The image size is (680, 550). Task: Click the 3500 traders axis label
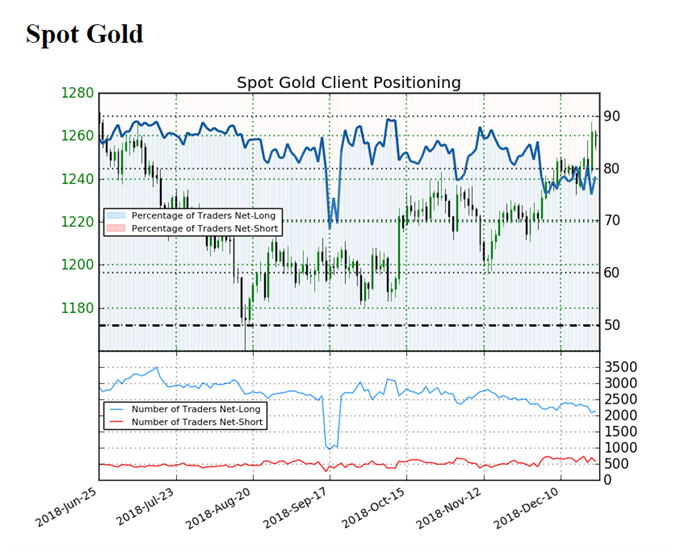coord(621,367)
